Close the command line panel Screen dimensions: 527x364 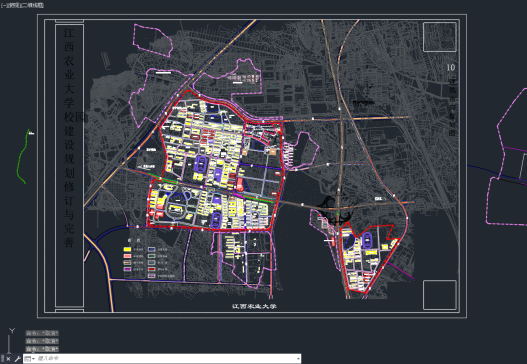(8, 359)
